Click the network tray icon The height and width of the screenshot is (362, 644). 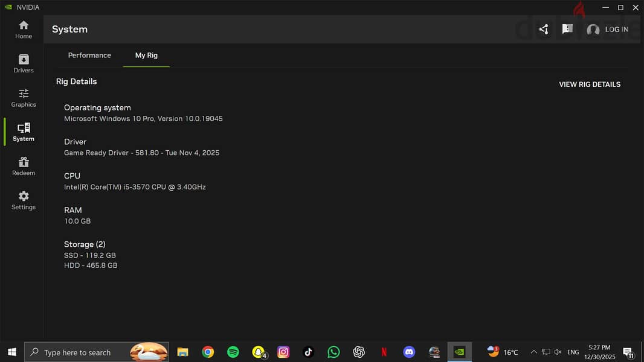click(x=546, y=352)
